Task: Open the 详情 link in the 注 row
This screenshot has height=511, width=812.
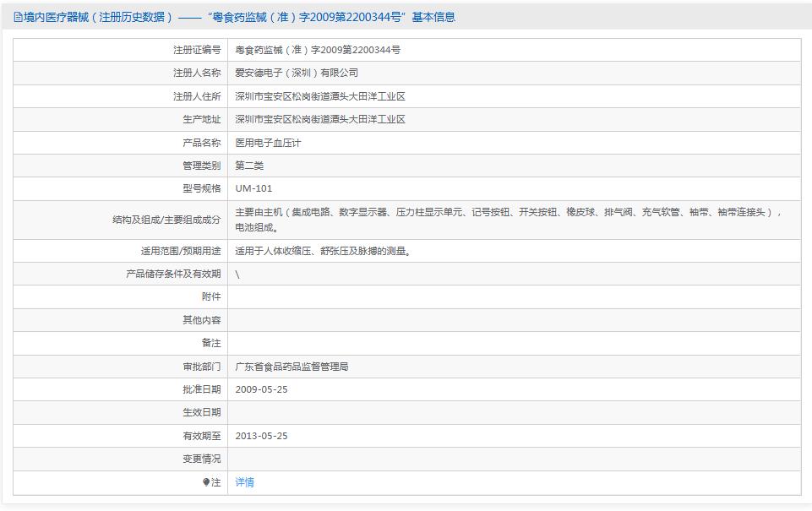Action: tap(243, 482)
